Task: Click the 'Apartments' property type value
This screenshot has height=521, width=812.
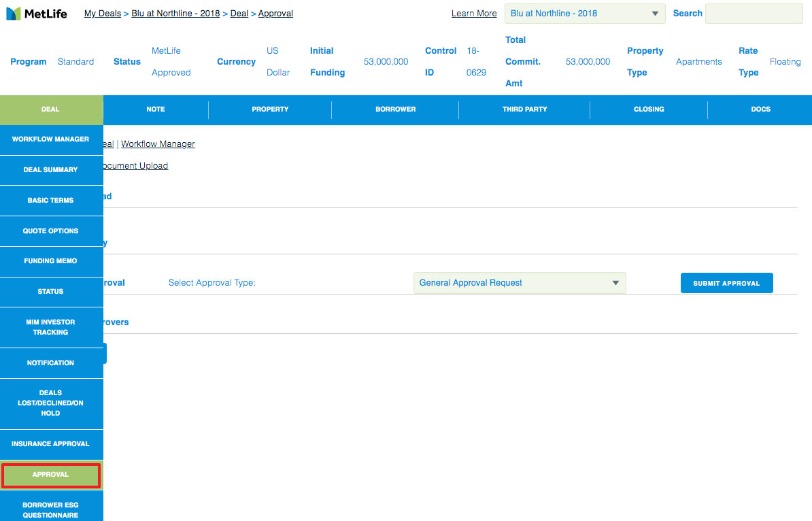Action: (x=698, y=62)
